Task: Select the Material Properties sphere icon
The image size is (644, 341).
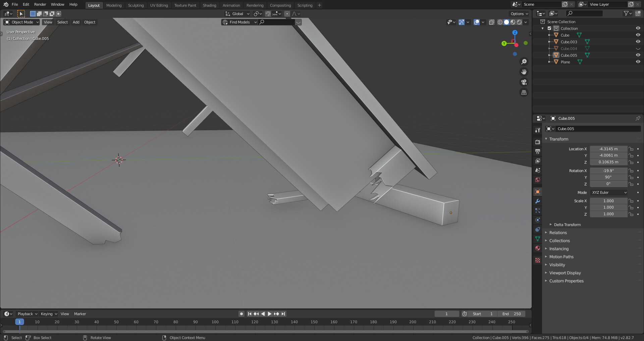Action: click(x=538, y=248)
